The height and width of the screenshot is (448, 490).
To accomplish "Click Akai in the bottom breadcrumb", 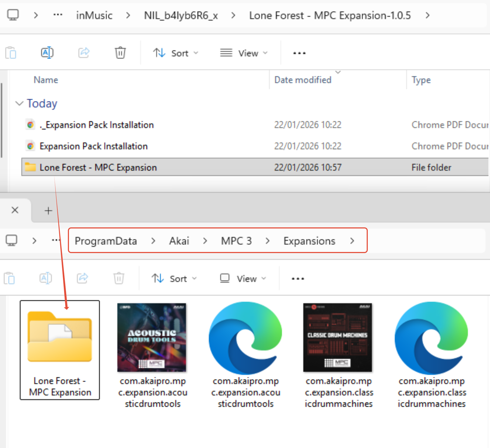I will coord(179,241).
